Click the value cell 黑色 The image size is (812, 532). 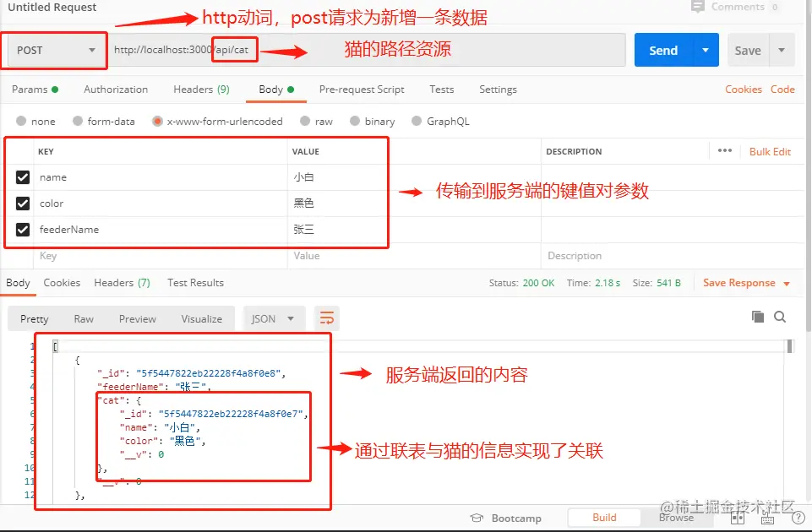pyautogui.click(x=414, y=203)
